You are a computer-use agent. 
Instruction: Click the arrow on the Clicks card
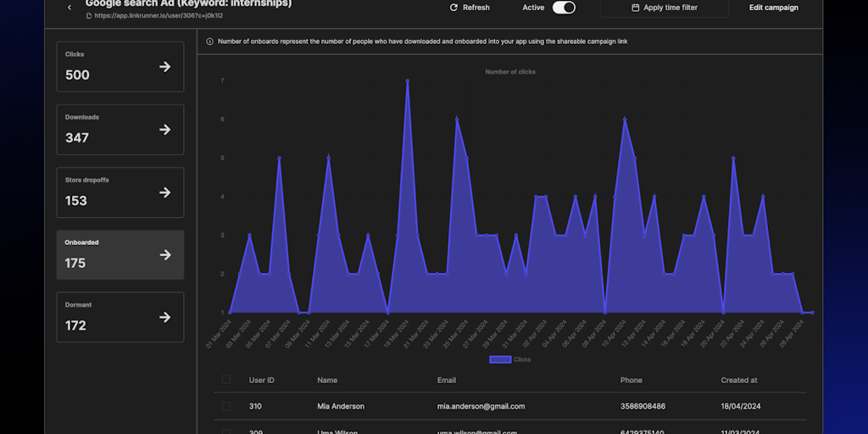click(165, 67)
